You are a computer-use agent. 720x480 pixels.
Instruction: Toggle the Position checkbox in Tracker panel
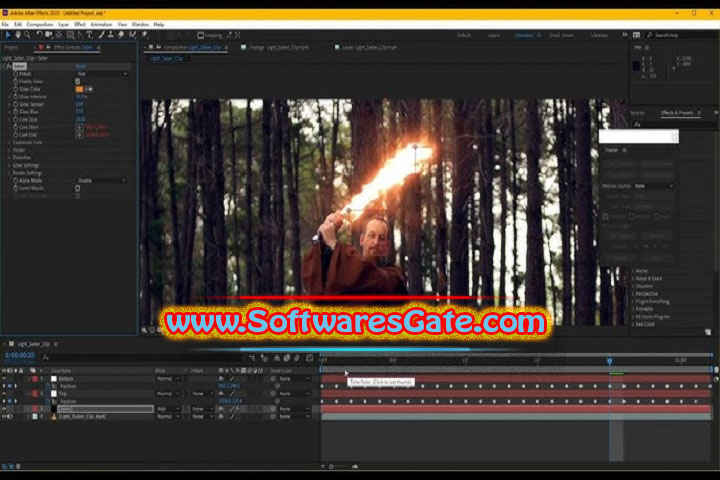coord(606,216)
